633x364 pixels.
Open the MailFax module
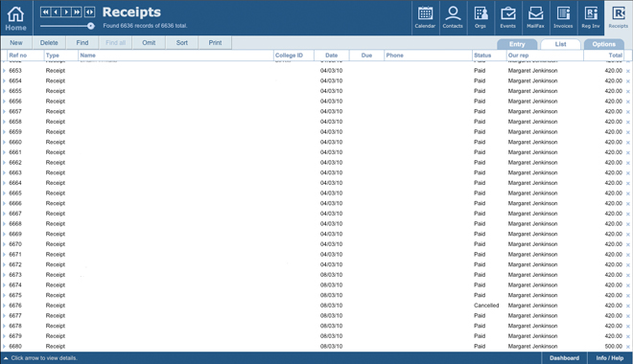tap(535, 17)
